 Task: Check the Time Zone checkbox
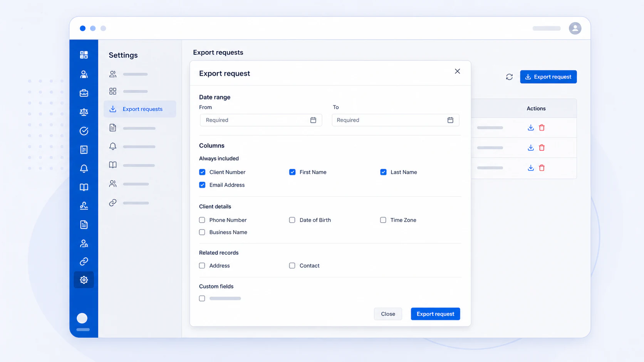[x=383, y=220]
